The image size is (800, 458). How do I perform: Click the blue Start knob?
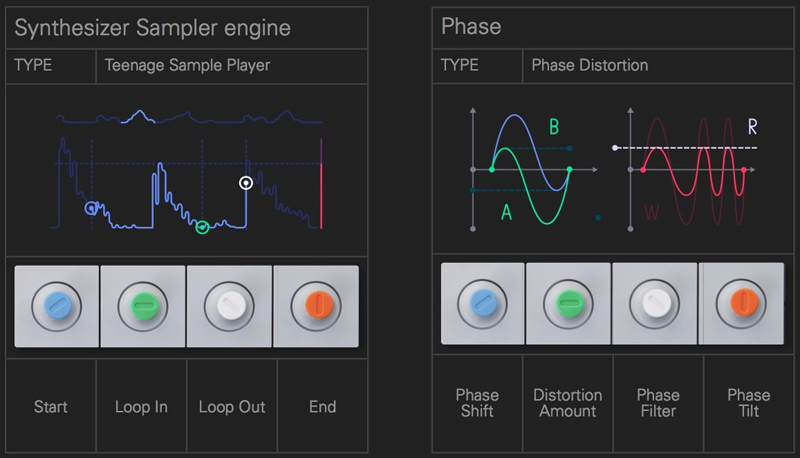coord(56,306)
